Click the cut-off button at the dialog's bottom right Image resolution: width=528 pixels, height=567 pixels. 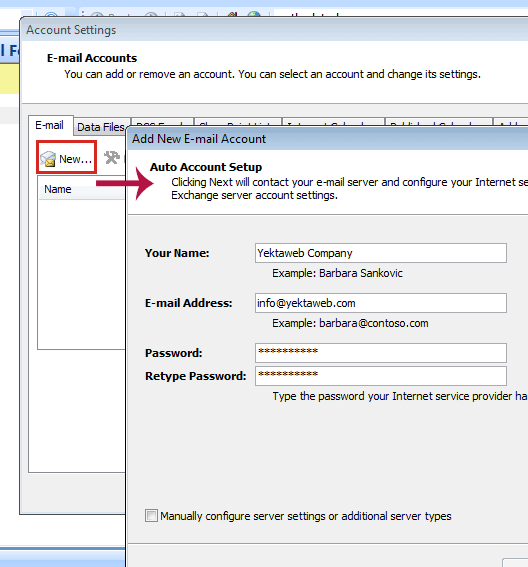[515, 563]
